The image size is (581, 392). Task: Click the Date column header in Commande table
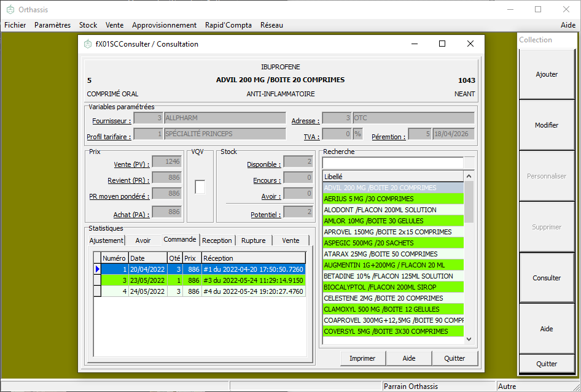148,258
